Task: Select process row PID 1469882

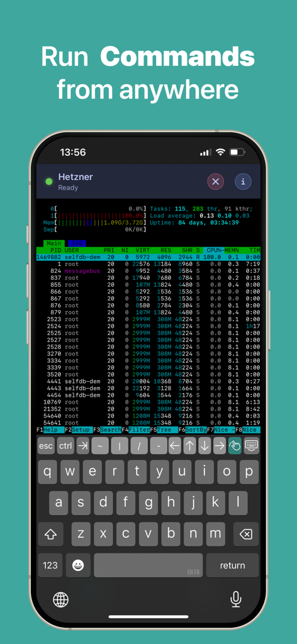Action: point(148,257)
